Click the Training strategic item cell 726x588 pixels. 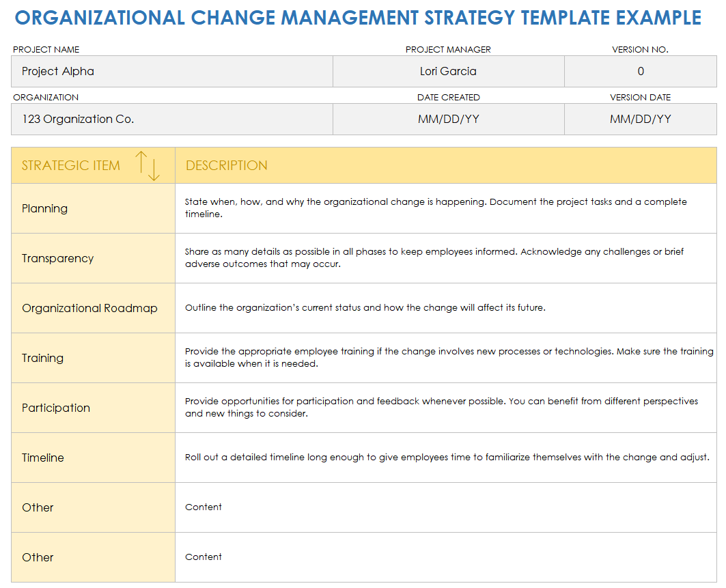pyautogui.click(x=93, y=358)
